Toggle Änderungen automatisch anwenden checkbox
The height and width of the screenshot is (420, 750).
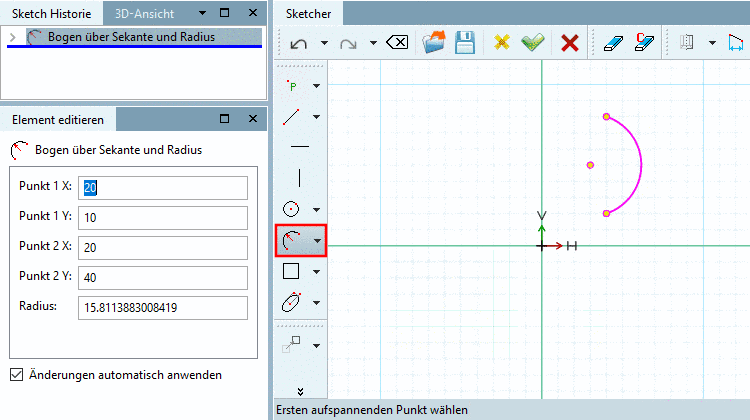[17, 375]
